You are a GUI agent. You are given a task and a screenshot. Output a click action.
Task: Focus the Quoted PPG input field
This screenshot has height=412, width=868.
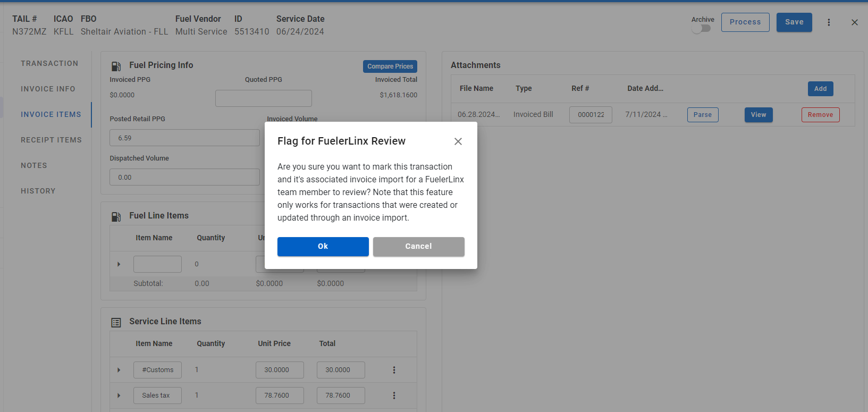264,98
